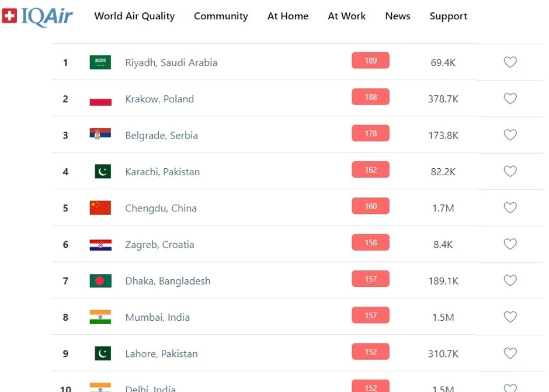Open the World Air Quality menu
This screenshot has width=549, height=392.
(x=134, y=16)
